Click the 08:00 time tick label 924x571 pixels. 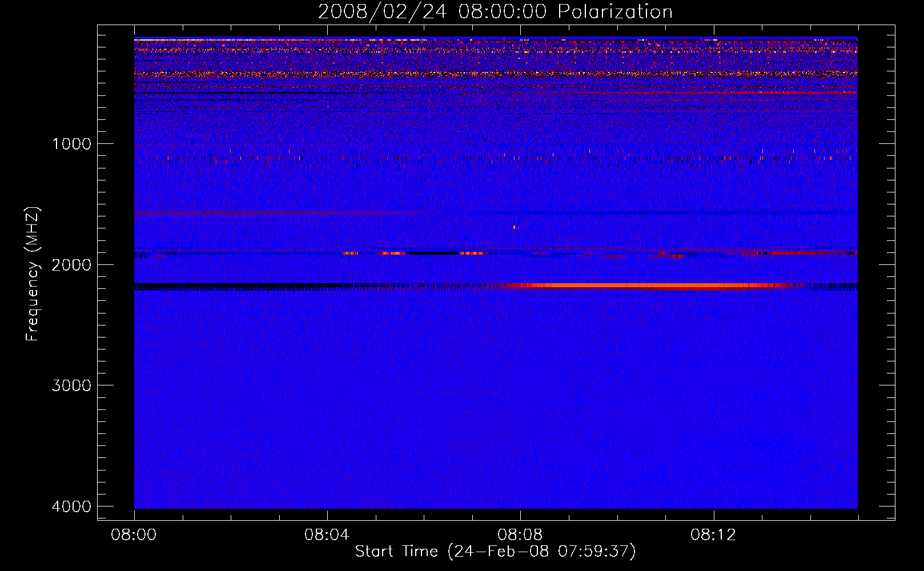pos(134,535)
